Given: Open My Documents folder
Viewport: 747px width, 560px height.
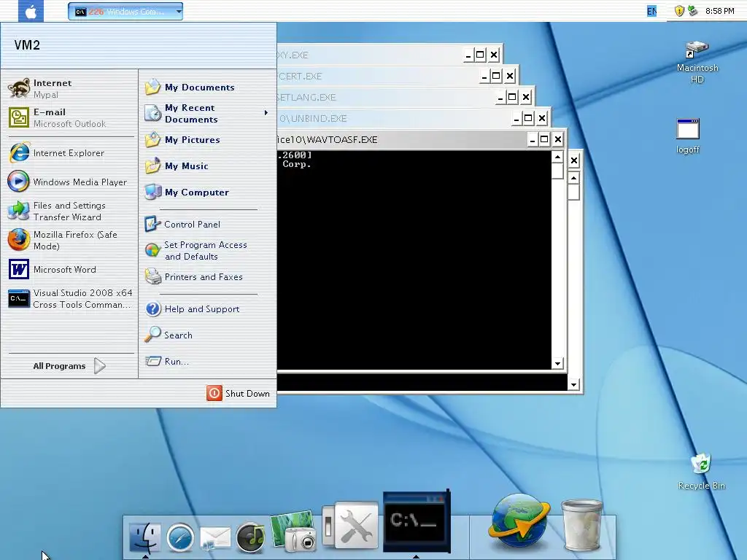Looking at the screenshot, I should point(190,87).
